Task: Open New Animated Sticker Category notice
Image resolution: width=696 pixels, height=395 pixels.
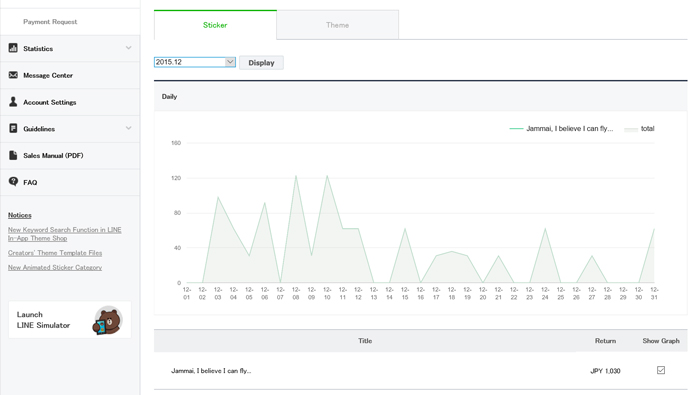Action: [x=55, y=267]
